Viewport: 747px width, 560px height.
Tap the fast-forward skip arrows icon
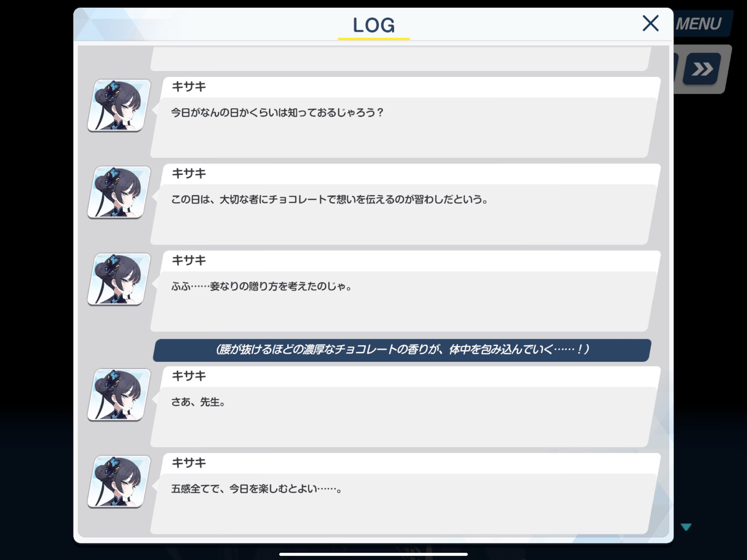point(703,69)
